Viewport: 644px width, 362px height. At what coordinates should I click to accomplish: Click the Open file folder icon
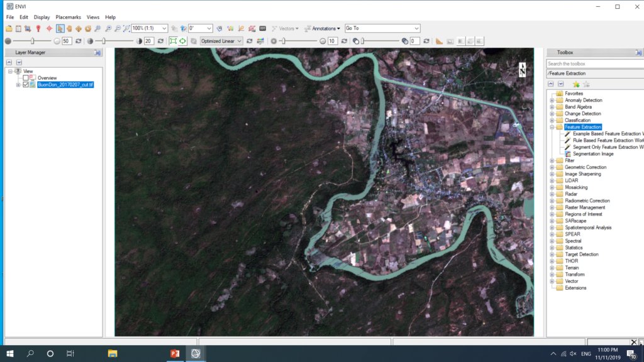click(x=9, y=28)
